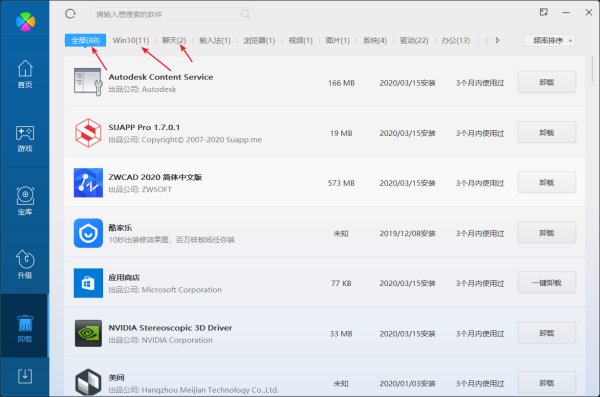Click the Autodesk Content Service app icon
Screen dimensions: 600x397
pos(88,82)
